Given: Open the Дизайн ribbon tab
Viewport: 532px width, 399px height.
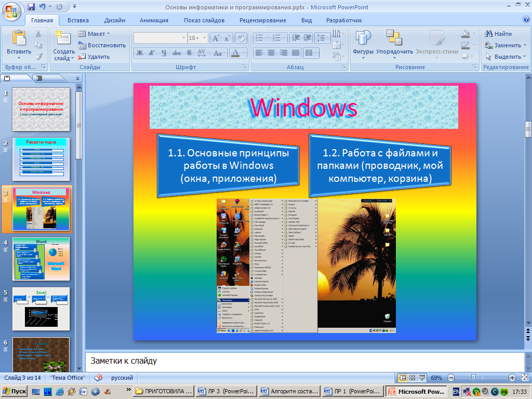Looking at the screenshot, I should click(x=115, y=20).
